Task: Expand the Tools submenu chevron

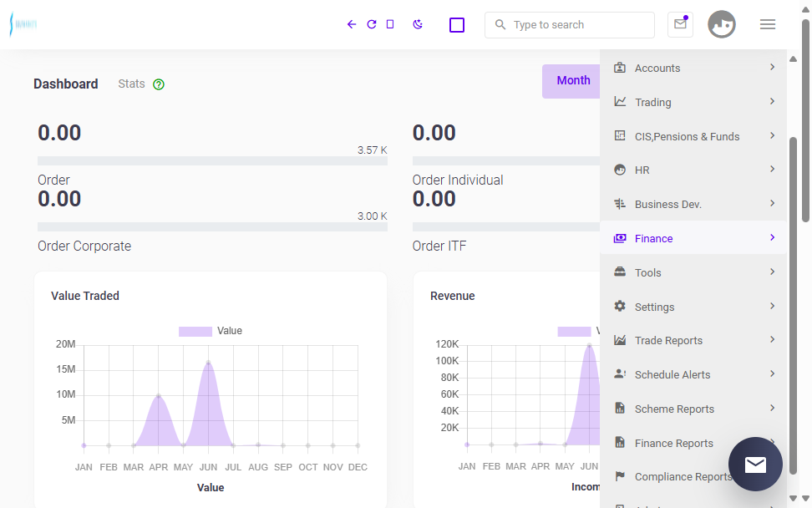Action: coord(772,272)
